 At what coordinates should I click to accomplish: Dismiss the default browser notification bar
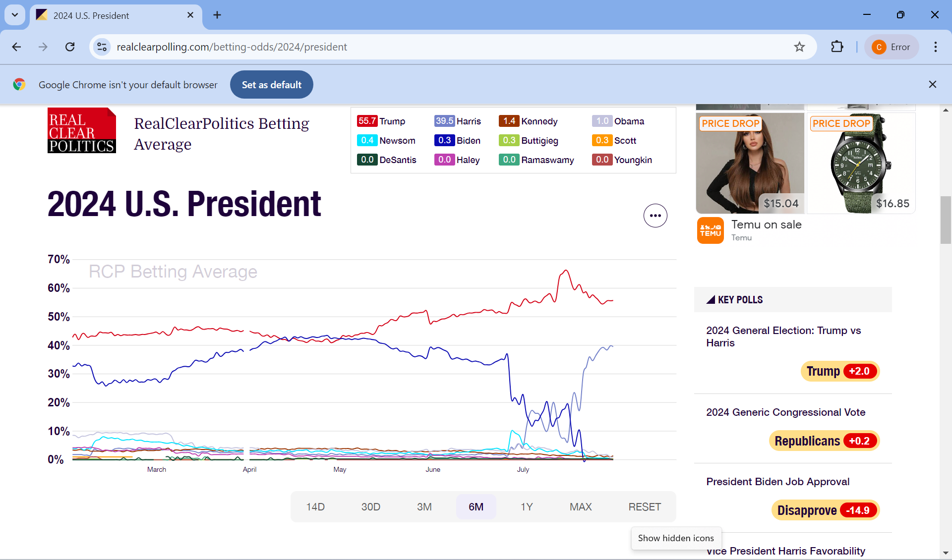pyautogui.click(x=932, y=85)
